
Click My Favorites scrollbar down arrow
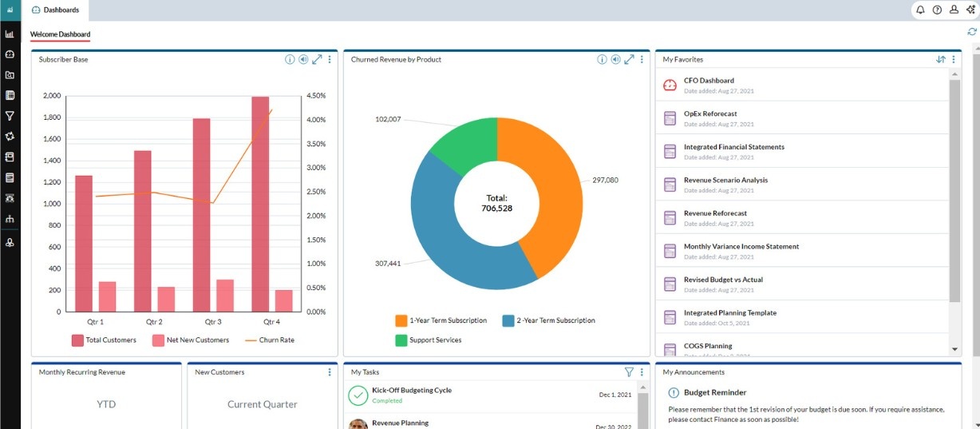click(954, 350)
